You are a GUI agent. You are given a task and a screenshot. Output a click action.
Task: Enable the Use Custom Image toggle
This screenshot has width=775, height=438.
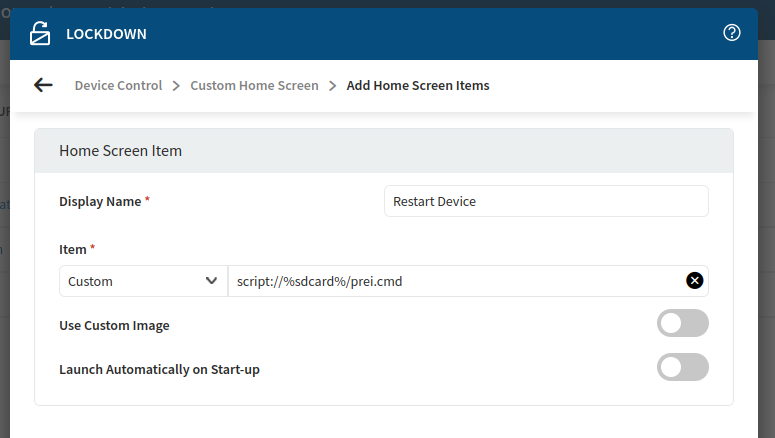[682, 324]
